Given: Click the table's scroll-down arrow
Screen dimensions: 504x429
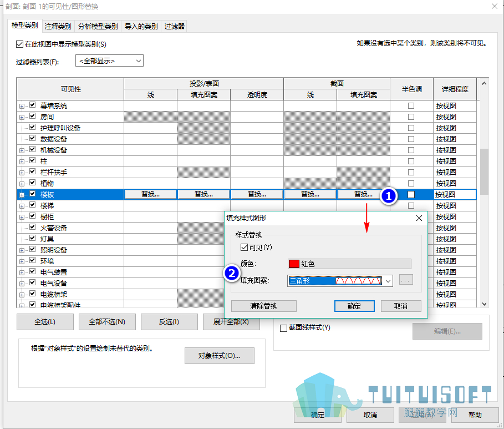Looking at the screenshot, I should pyautogui.click(x=484, y=304).
